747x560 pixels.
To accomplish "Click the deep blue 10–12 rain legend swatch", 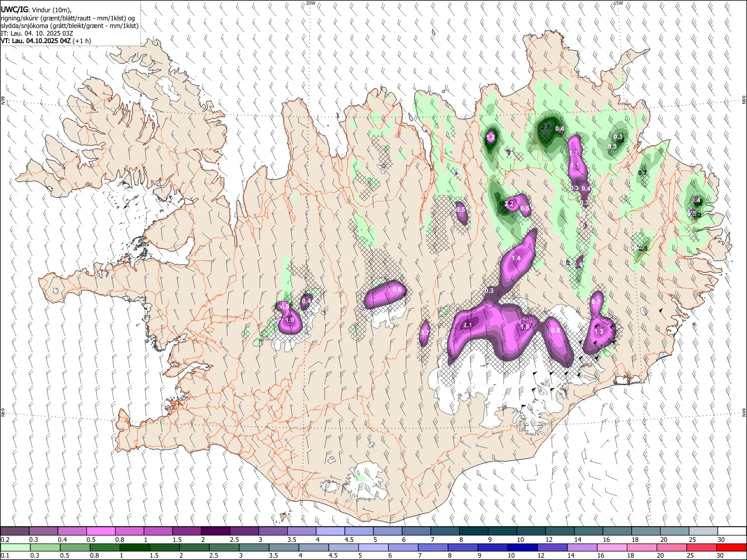I will (522, 547).
